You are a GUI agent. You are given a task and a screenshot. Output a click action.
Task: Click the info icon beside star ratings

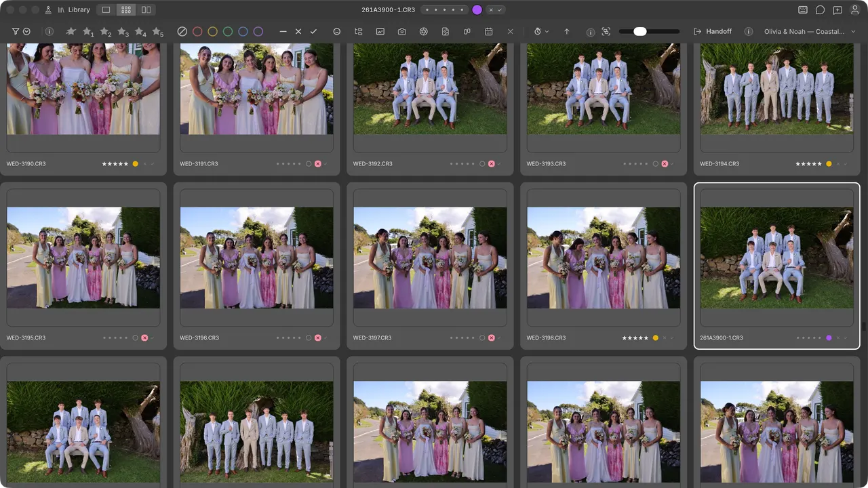tap(50, 32)
